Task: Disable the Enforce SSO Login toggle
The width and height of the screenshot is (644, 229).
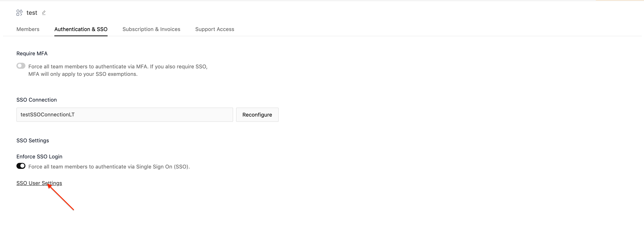Action: (21, 166)
